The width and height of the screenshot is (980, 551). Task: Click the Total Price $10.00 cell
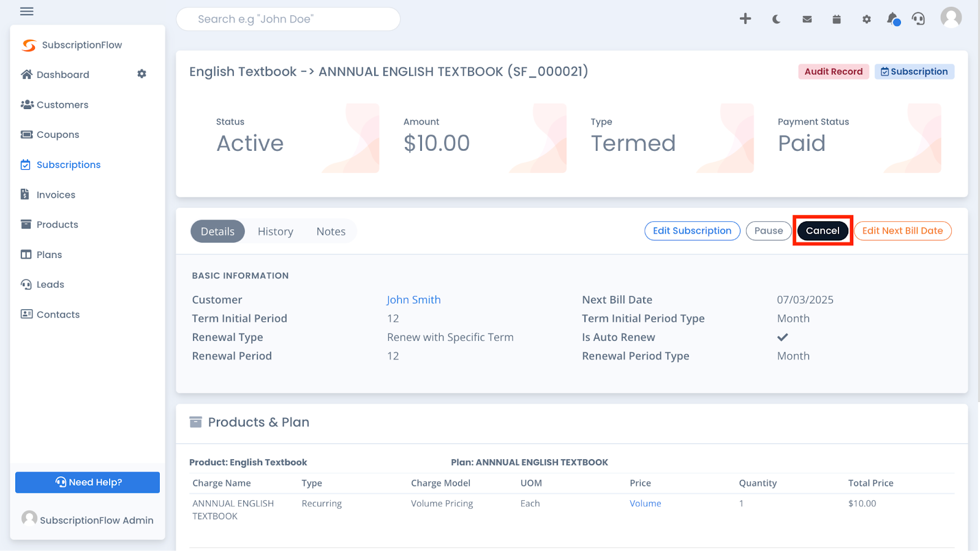pos(862,504)
